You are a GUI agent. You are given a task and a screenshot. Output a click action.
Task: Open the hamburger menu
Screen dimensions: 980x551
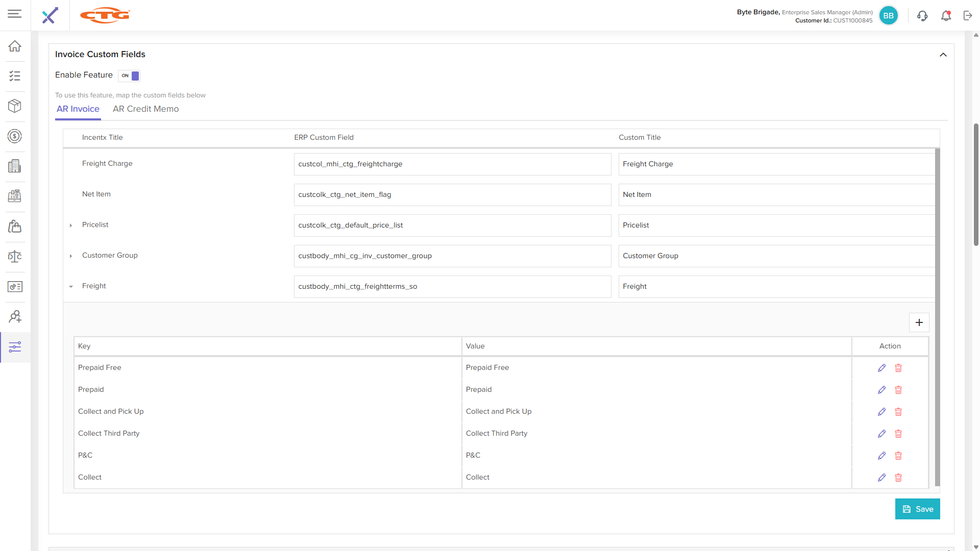point(15,14)
